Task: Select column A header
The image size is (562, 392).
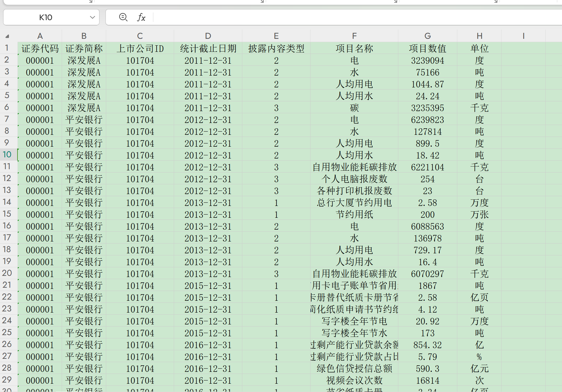Action: (40, 36)
